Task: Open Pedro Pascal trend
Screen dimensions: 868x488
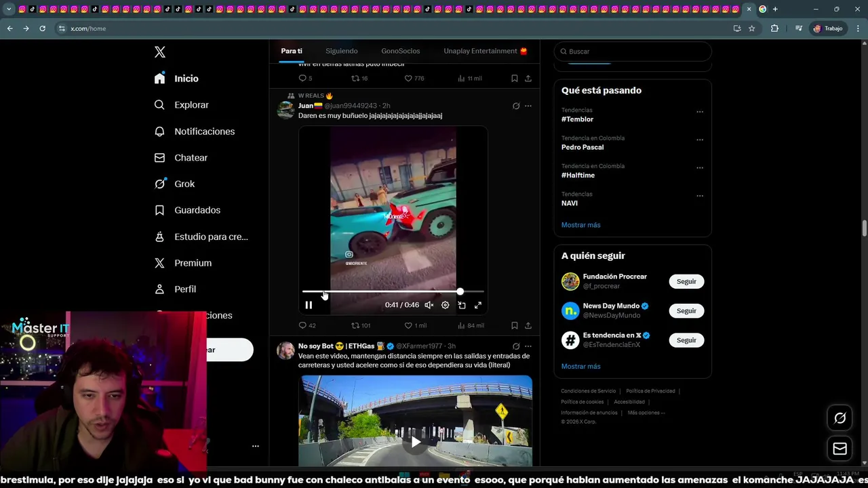Action: (x=583, y=147)
